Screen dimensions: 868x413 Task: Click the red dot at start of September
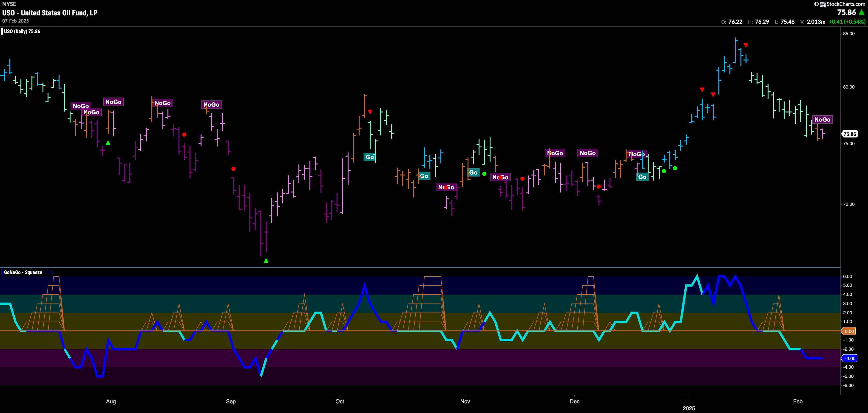233,169
